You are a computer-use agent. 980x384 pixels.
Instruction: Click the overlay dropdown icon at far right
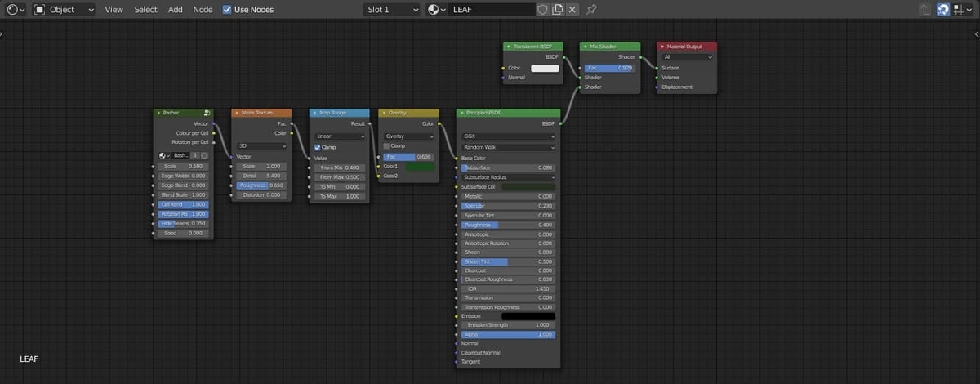click(971, 9)
